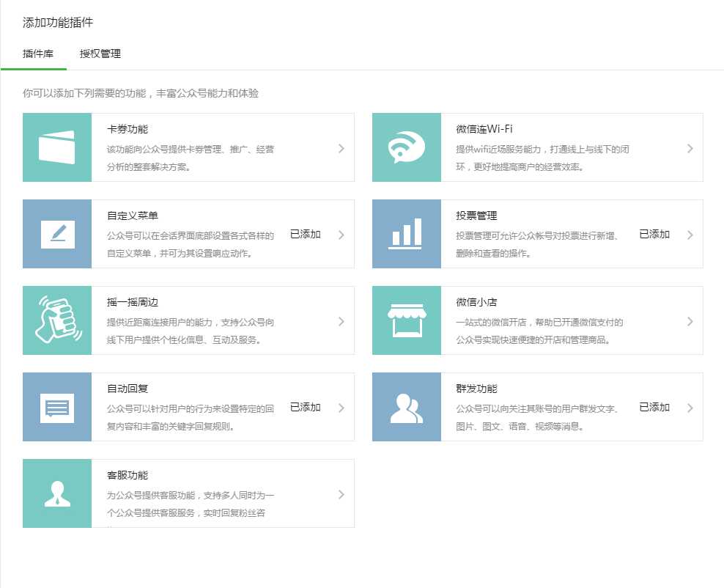Click the 微信小店 storefront icon

(407, 320)
